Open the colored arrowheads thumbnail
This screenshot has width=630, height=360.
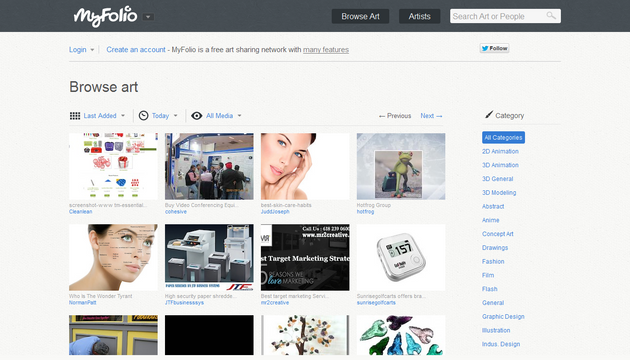click(x=401, y=335)
